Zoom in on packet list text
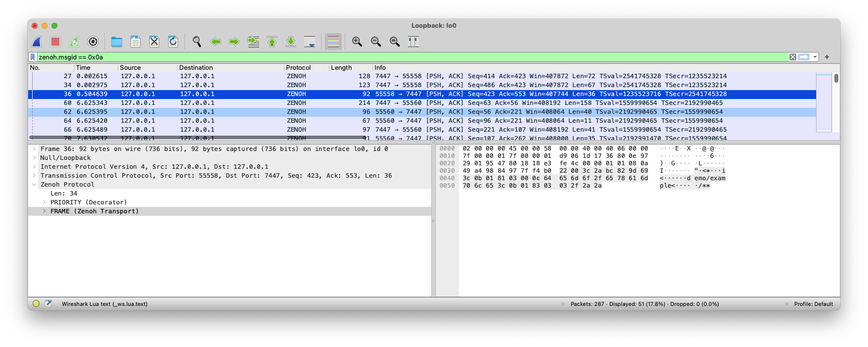 tap(357, 42)
